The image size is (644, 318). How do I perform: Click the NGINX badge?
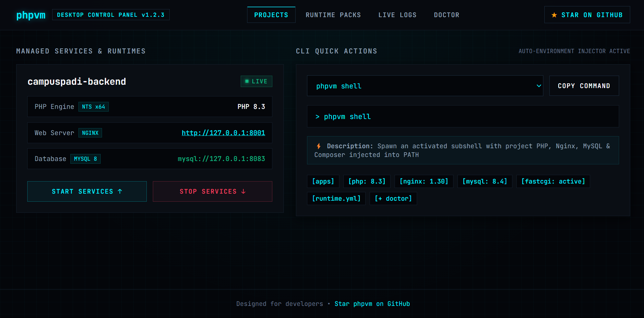pyautogui.click(x=90, y=133)
